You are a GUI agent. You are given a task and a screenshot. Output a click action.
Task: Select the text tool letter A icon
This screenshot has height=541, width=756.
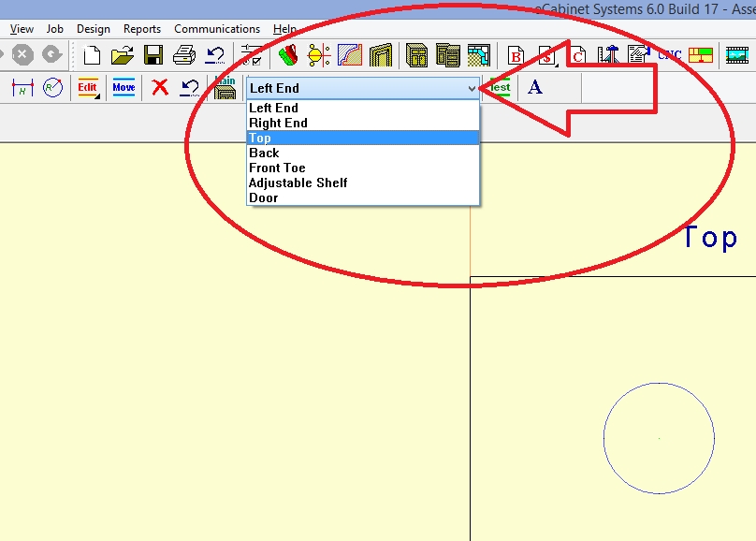tap(534, 88)
